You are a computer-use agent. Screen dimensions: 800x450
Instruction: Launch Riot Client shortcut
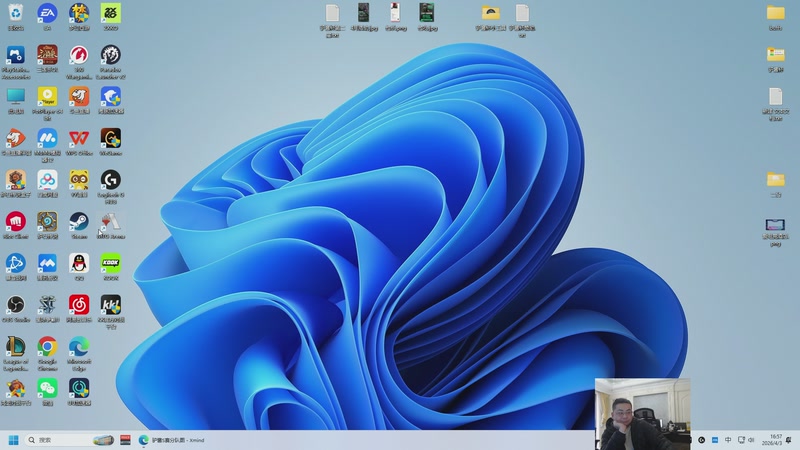(16, 222)
